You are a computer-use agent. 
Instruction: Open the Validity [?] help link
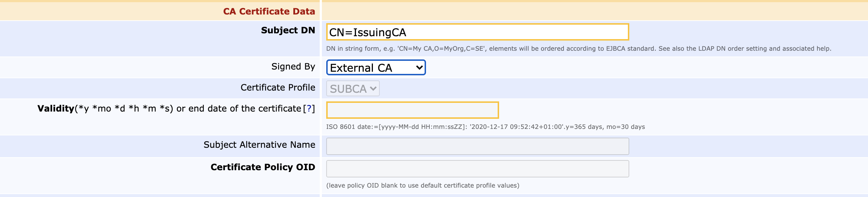pyautogui.click(x=309, y=109)
